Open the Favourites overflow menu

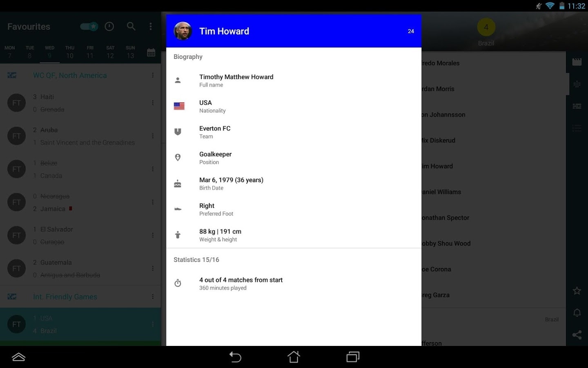[151, 27]
